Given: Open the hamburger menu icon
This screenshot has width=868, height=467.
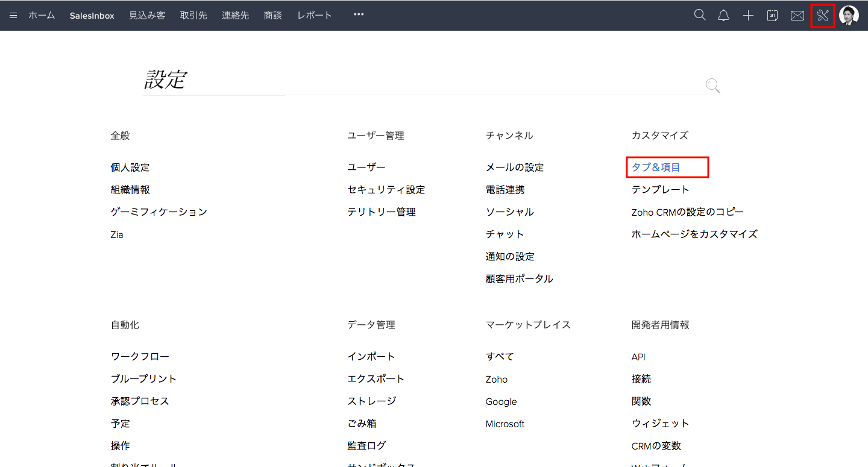Looking at the screenshot, I should (13, 16).
